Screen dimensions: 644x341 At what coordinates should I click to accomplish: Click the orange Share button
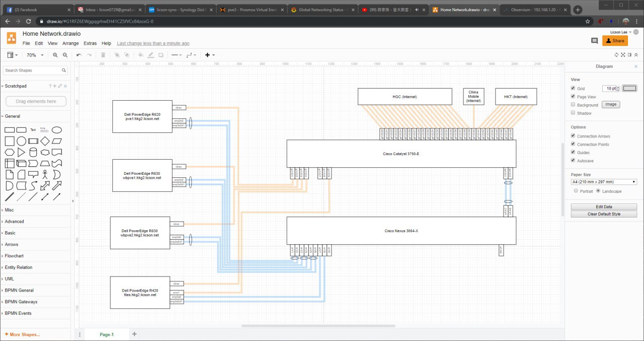pos(615,41)
